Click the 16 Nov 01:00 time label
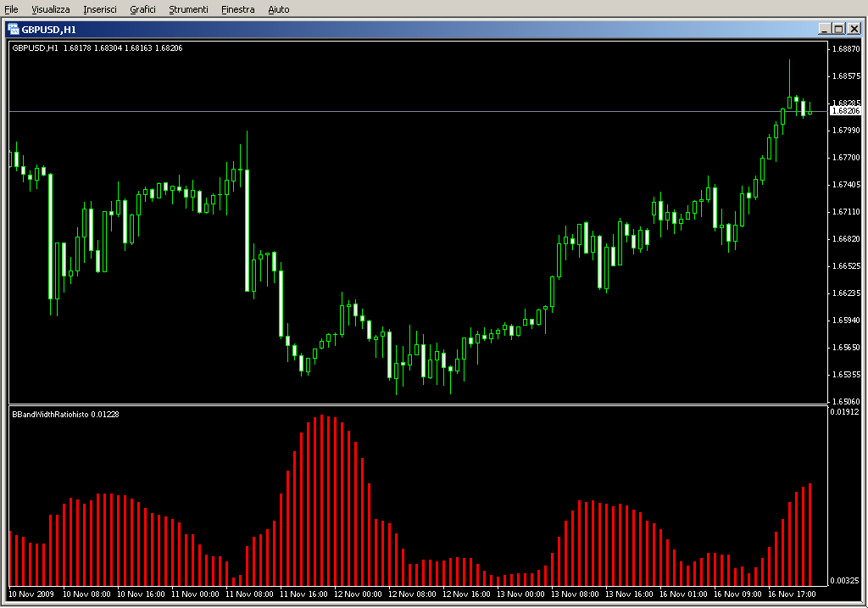 click(x=683, y=594)
